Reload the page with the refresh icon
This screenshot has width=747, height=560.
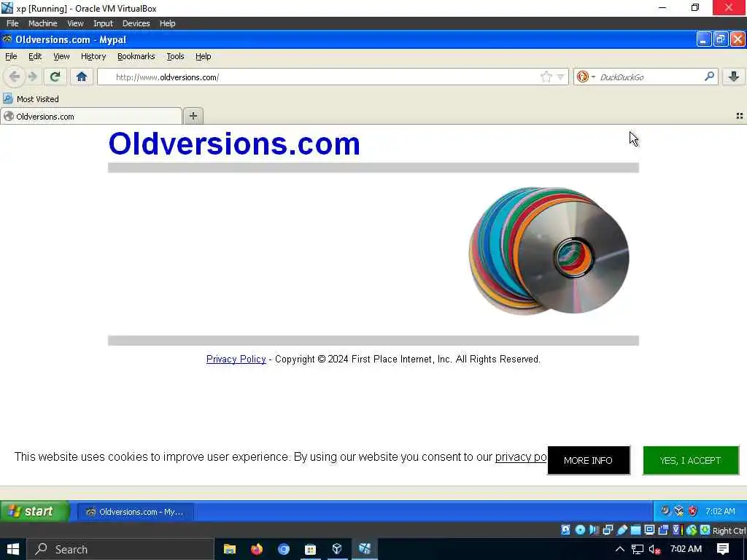tap(55, 77)
